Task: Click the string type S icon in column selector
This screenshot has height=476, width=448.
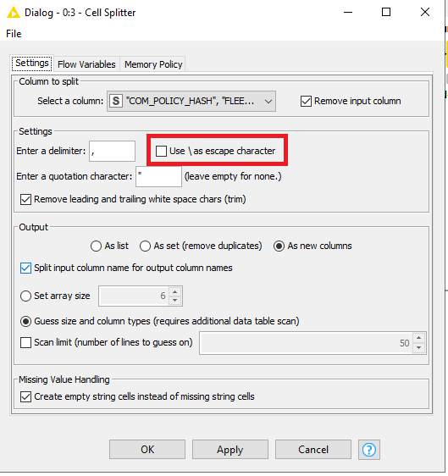Action: pyautogui.click(x=116, y=101)
